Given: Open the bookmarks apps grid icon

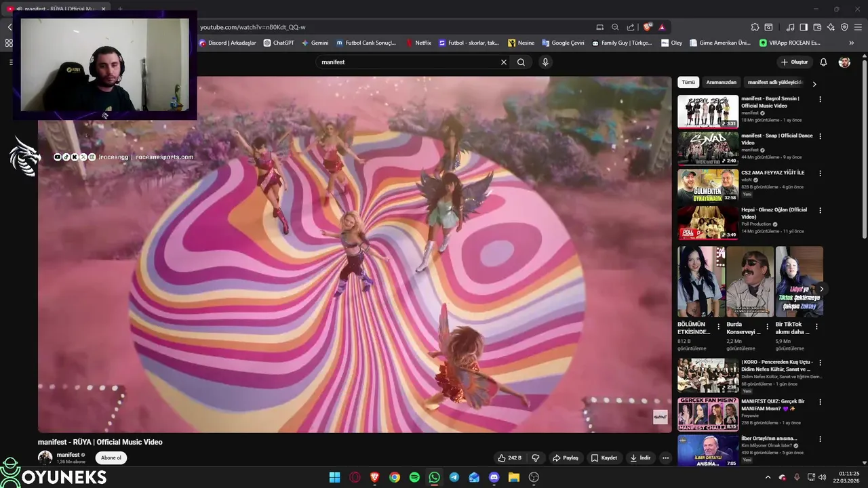Looking at the screenshot, I should tap(9, 43).
